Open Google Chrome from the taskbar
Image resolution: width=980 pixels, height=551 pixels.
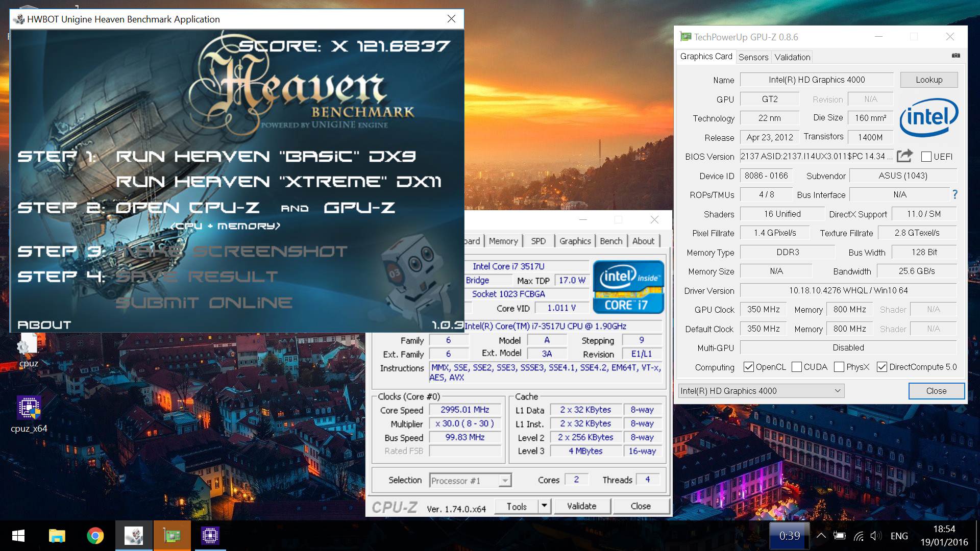tap(95, 536)
